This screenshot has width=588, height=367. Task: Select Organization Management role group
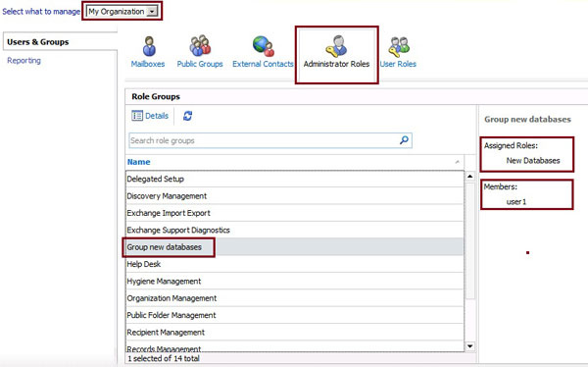pyautogui.click(x=295, y=298)
